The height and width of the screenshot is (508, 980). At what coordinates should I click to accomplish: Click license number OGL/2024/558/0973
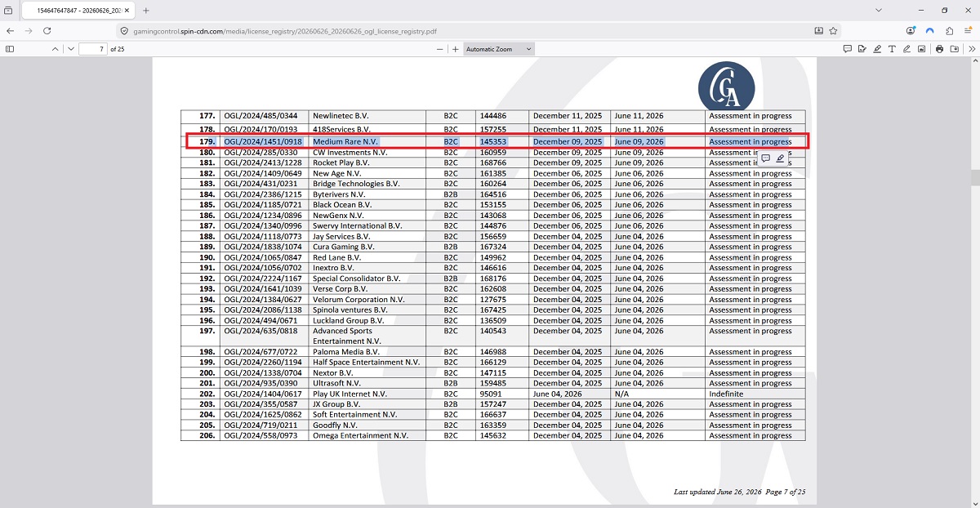[261, 436]
